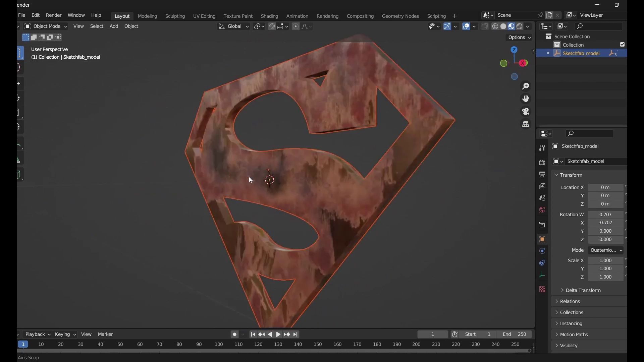Viewport: 644px width, 362px height.
Task: Expand Sketchfab_model in outliner
Action: coord(548,53)
